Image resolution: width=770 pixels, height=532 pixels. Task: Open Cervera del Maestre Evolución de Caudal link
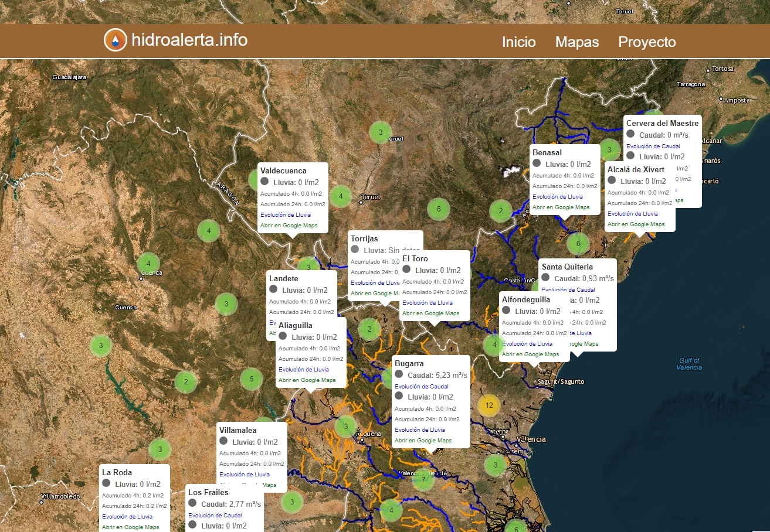[653, 146]
